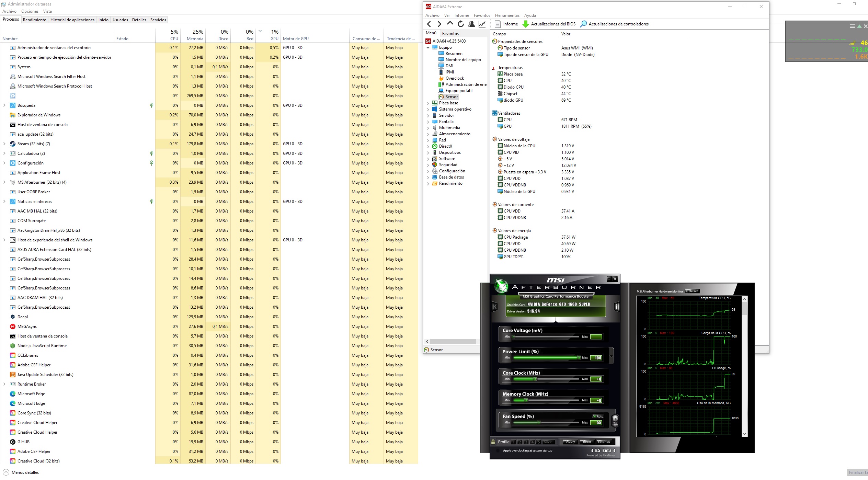Image resolution: width=868 pixels, height=480 pixels.
Task: Expand the Placa base tree node
Action: (x=428, y=103)
